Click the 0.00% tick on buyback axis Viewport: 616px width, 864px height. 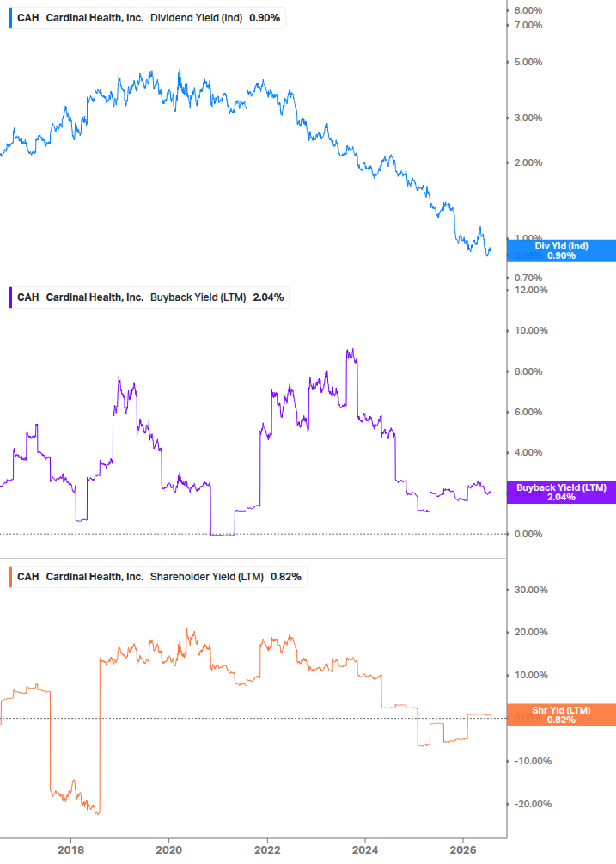pyautogui.click(x=528, y=534)
